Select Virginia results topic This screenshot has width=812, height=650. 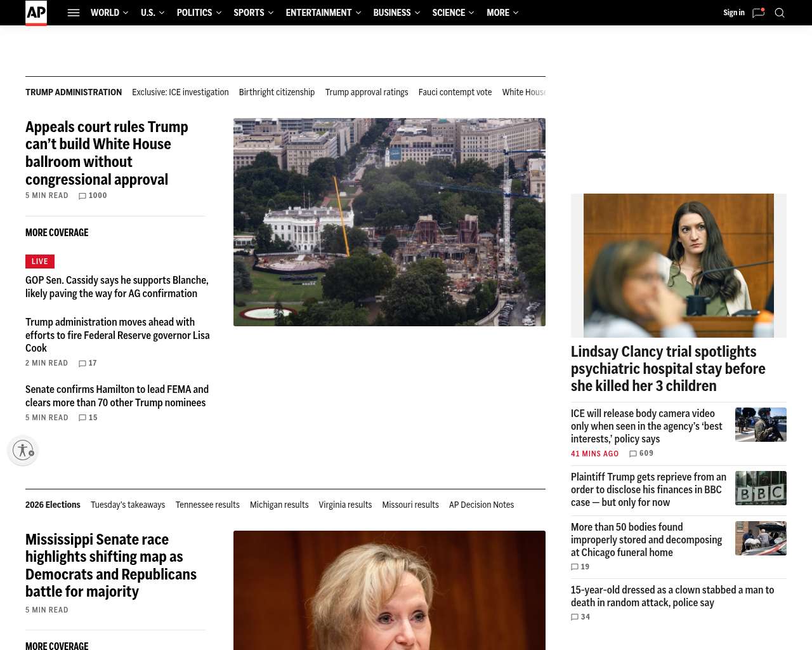click(345, 505)
